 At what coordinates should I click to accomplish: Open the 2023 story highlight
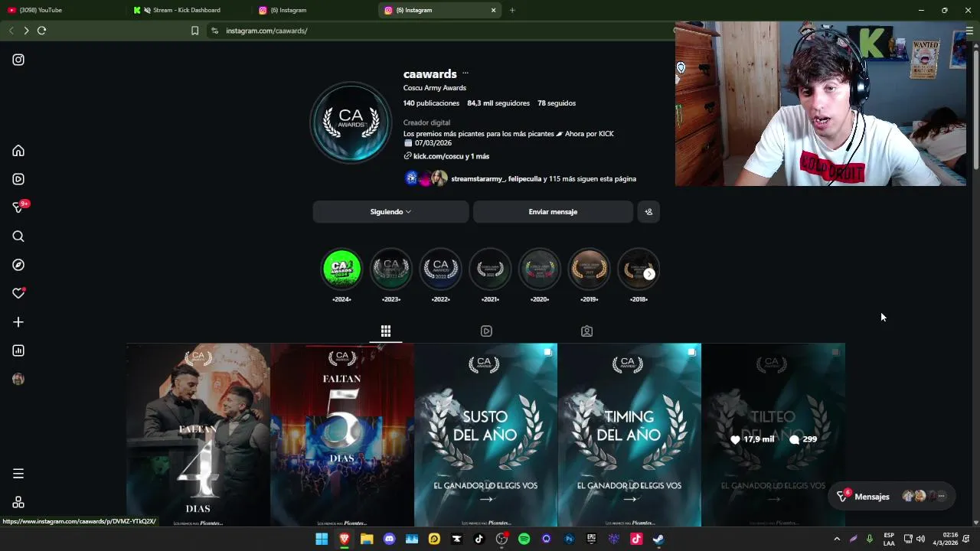click(x=391, y=269)
